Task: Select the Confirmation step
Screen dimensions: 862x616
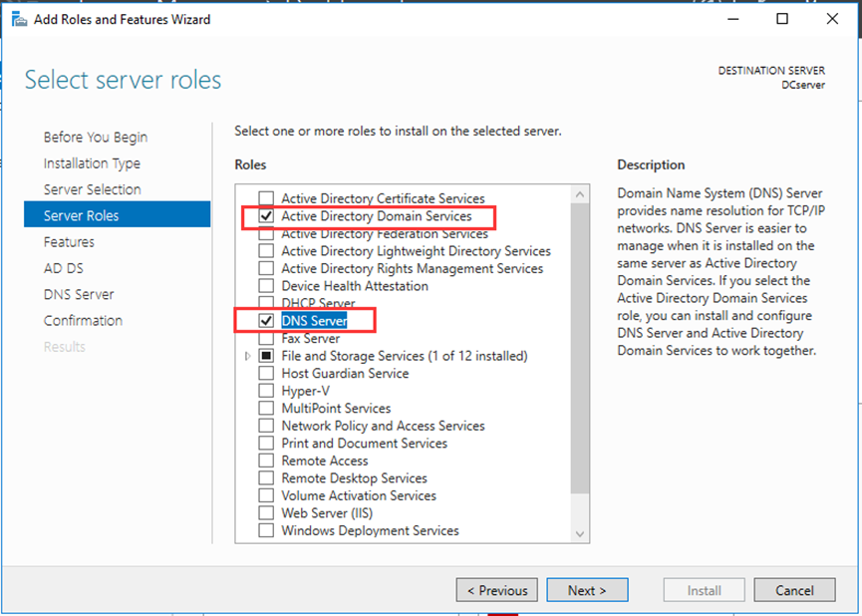Action: (83, 320)
